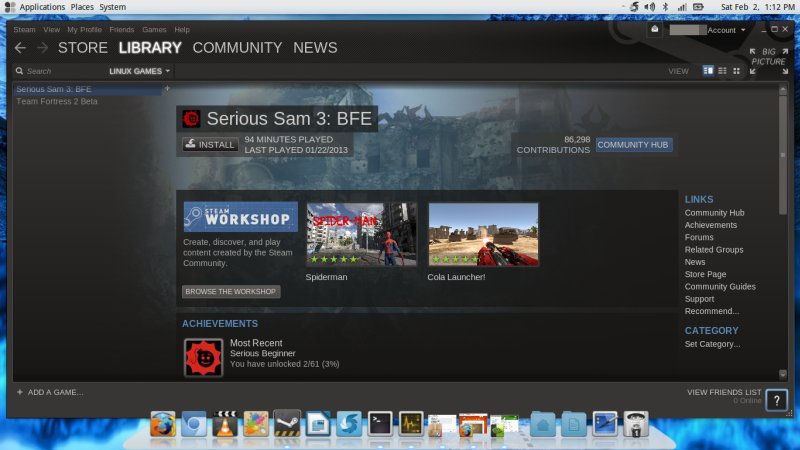The width and height of the screenshot is (800, 450).
Task: Click the Steam Workshop banner
Action: click(x=240, y=217)
